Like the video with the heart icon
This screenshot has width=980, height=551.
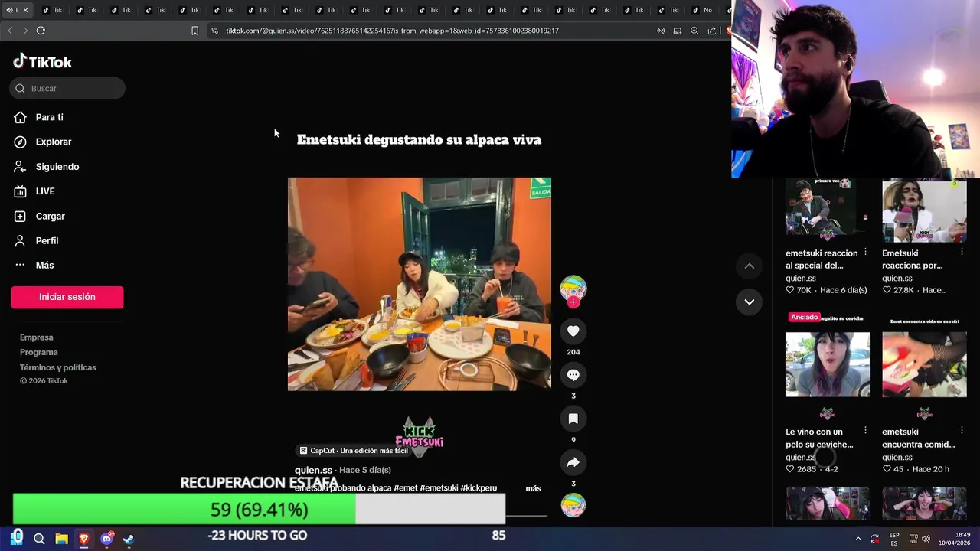573,331
